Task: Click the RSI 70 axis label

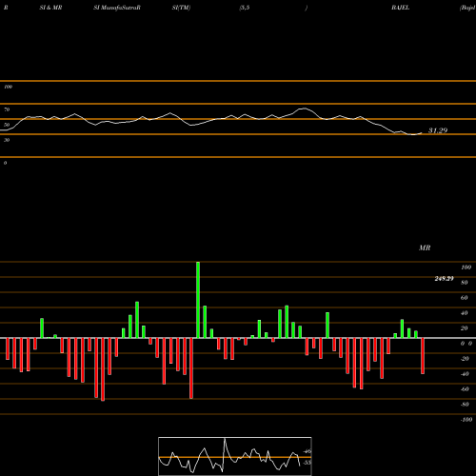Action: click(x=7, y=109)
